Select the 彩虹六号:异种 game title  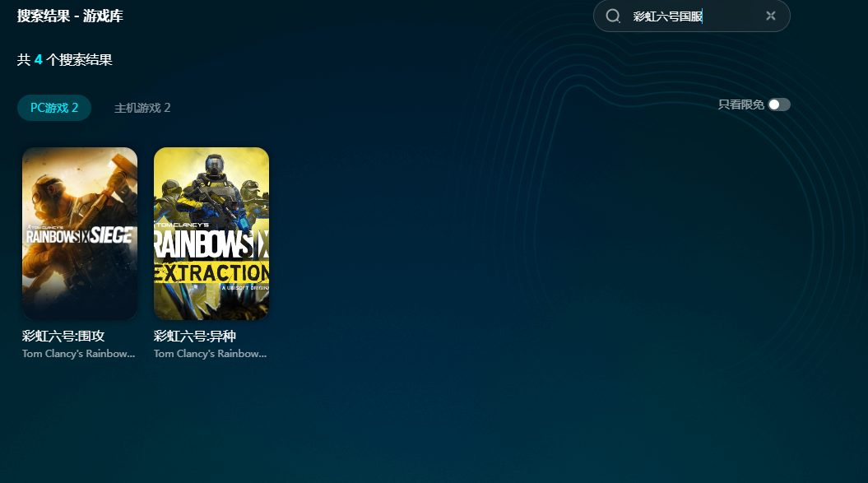[x=195, y=336]
